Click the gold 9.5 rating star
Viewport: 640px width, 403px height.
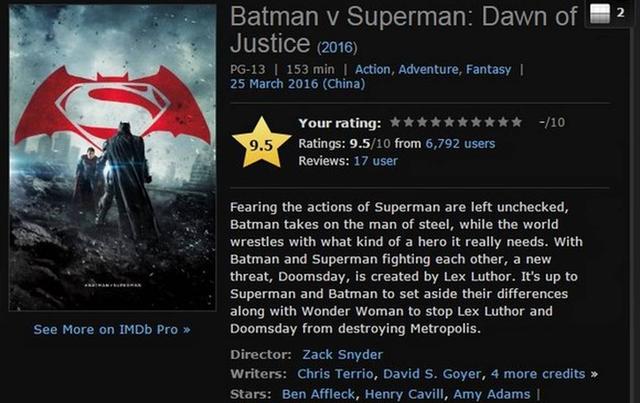tap(261, 143)
